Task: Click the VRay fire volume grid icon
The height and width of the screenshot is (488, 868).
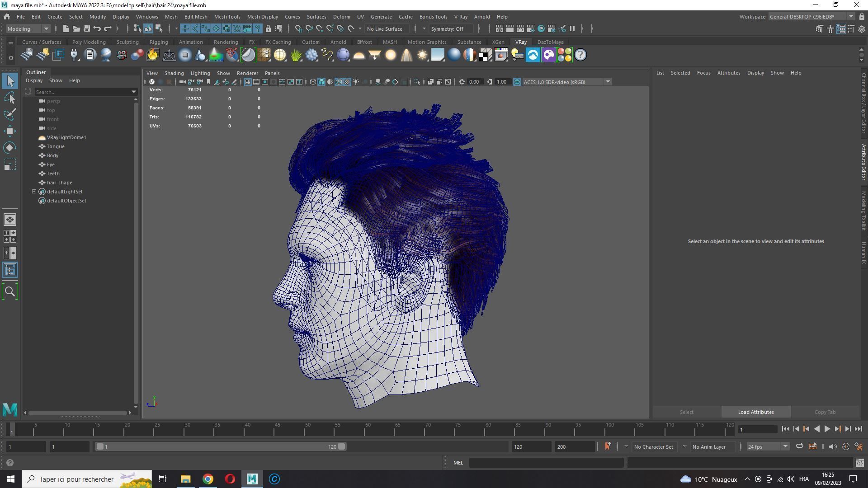Action: 153,55
